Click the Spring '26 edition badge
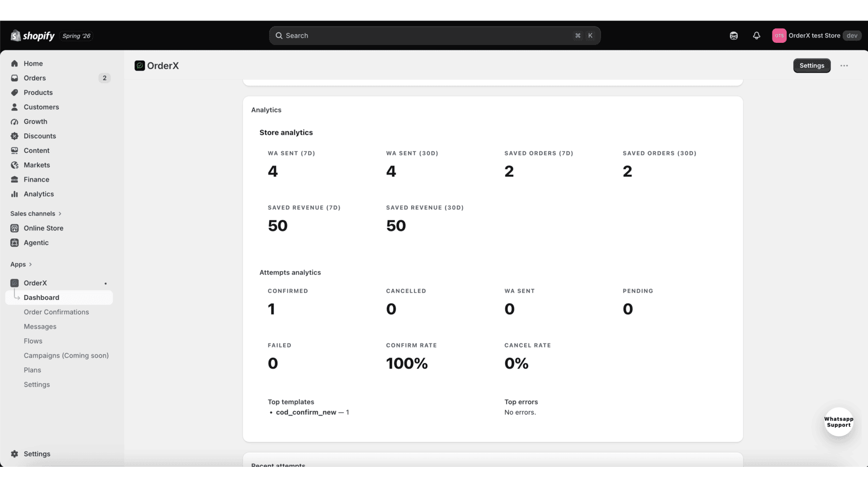 tap(76, 36)
